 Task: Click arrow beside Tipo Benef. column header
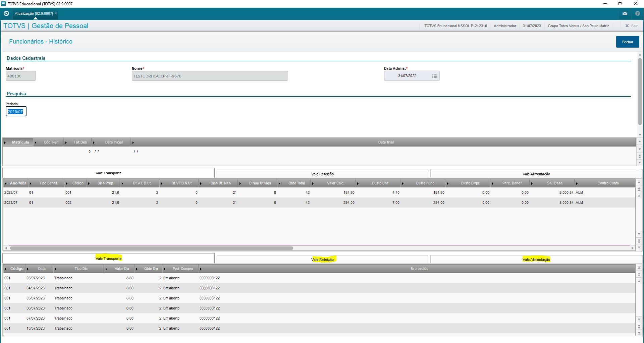31,183
